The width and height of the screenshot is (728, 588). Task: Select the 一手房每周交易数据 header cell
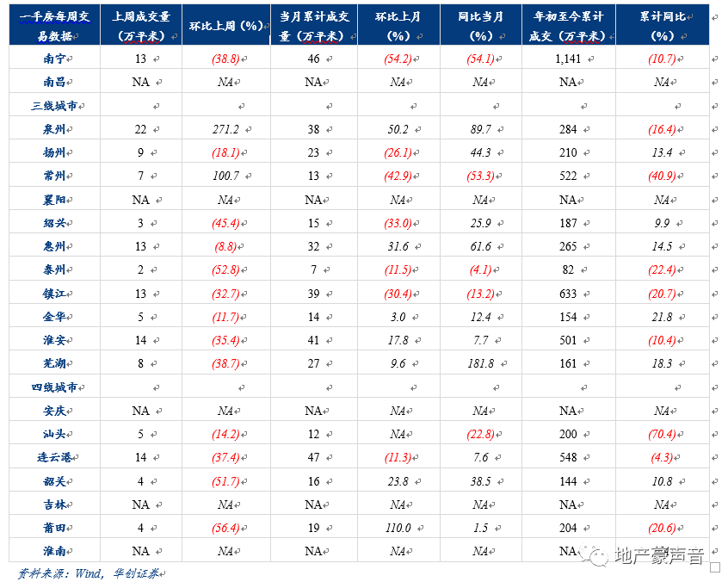pos(54,25)
